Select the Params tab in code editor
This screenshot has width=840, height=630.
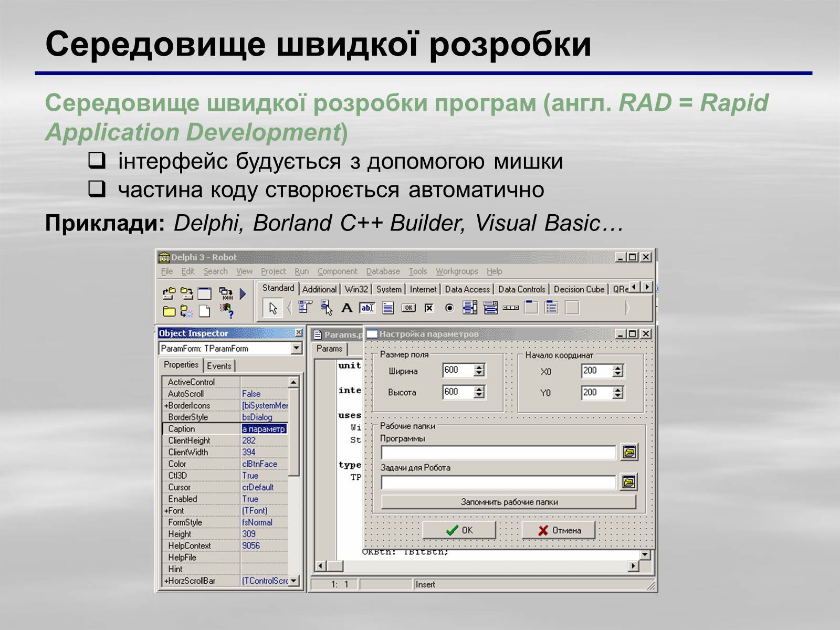(x=329, y=349)
